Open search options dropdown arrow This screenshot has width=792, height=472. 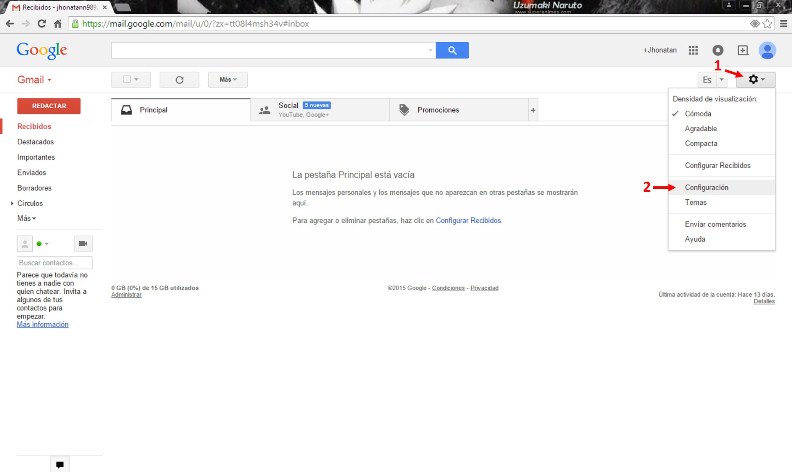click(430, 50)
